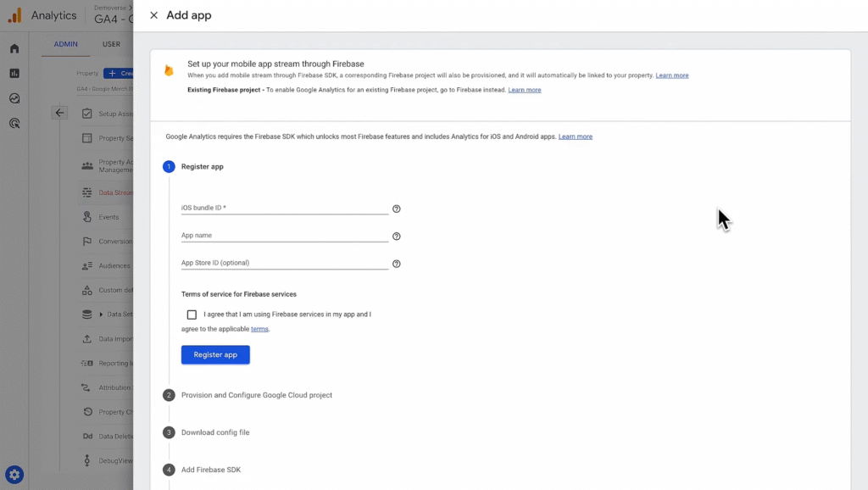Click the Data Streams icon
The width and height of the screenshot is (868, 490).
click(x=87, y=192)
